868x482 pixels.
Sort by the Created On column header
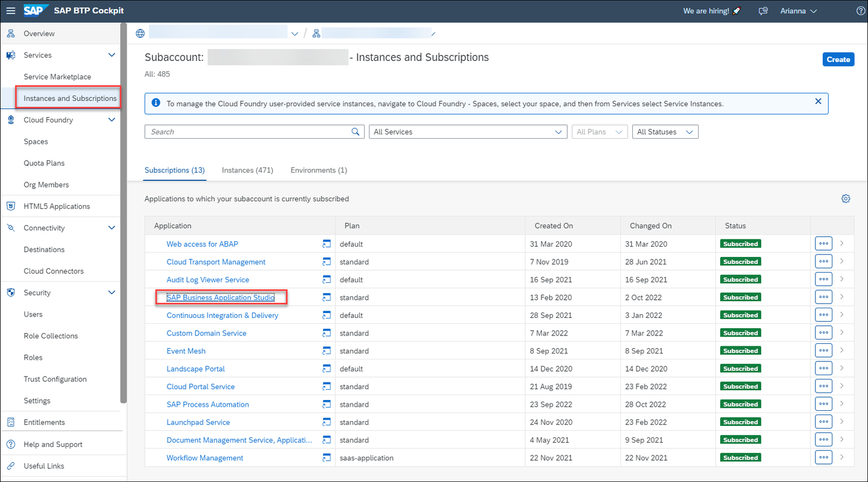(x=553, y=226)
